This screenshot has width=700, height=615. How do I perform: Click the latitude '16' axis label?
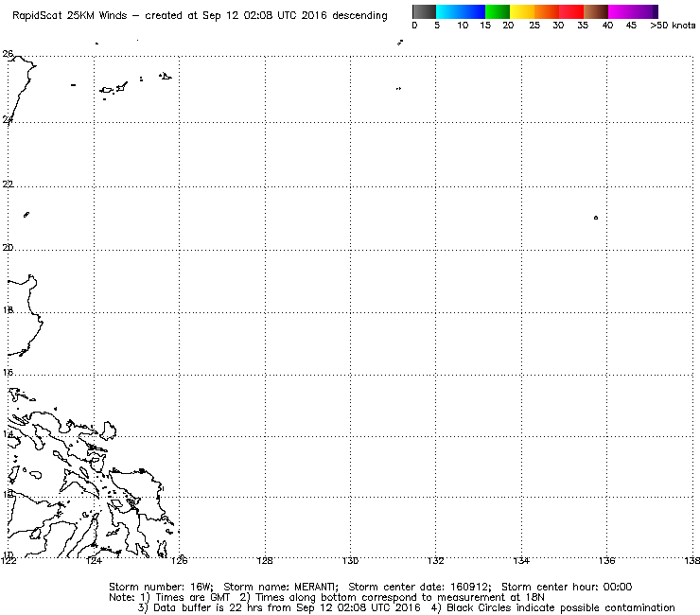8,372
